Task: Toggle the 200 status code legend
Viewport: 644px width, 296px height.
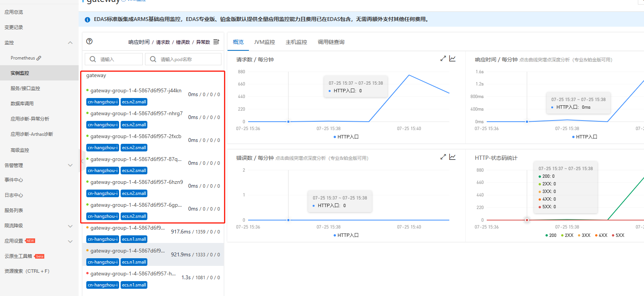Action: click(551, 235)
